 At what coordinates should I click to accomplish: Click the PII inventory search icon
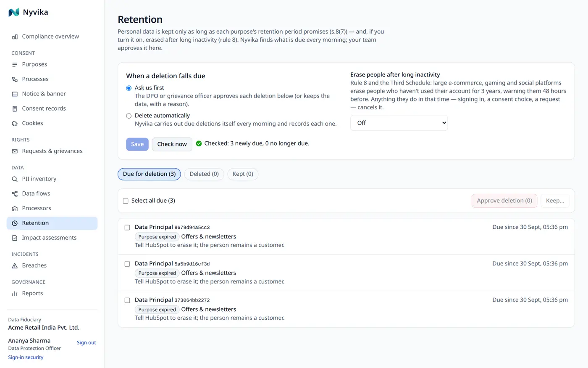pyautogui.click(x=15, y=179)
